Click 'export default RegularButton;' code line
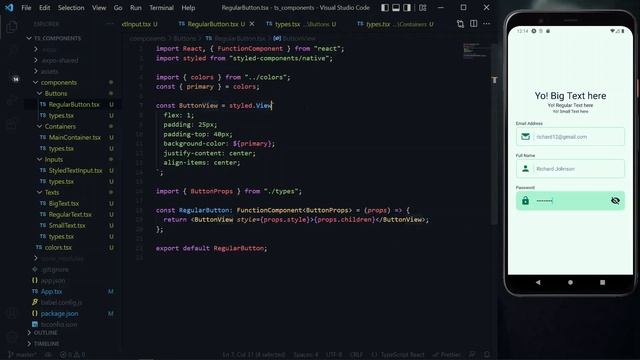The image size is (640, 360). point(211,248)
